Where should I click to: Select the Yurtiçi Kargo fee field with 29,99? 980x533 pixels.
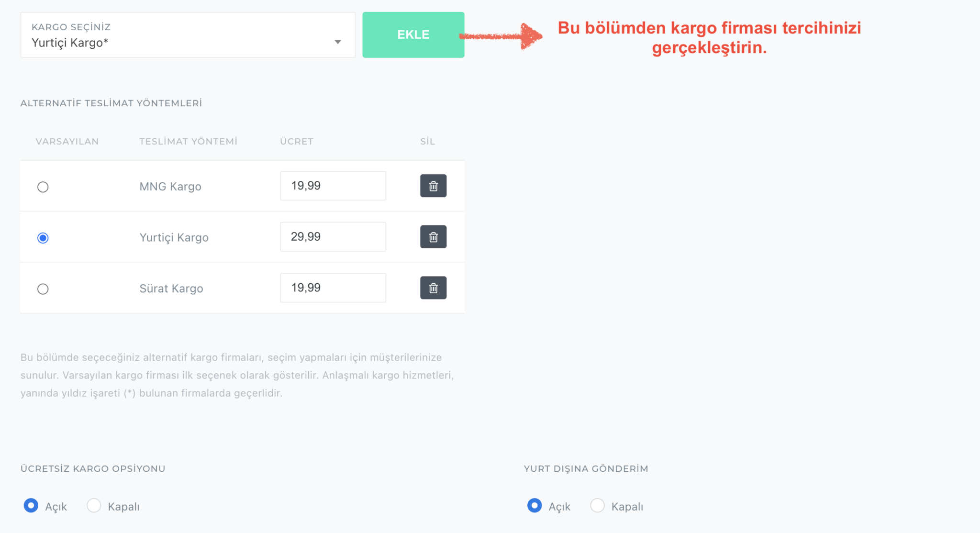333,236
